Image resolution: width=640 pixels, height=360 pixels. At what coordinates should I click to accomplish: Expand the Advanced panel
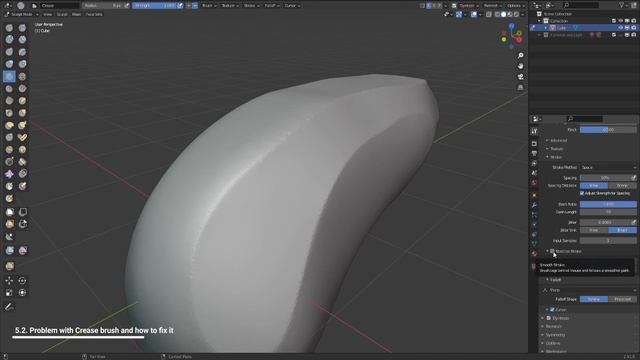pos(558,140)
